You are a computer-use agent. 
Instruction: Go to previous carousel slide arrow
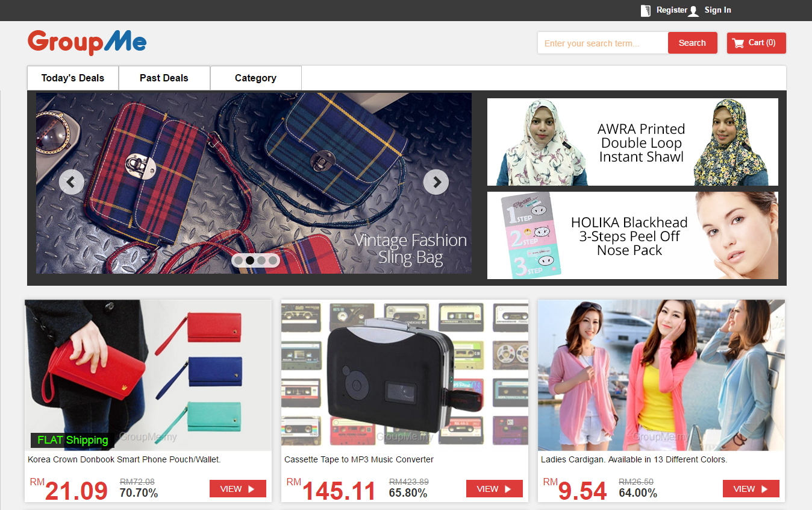click(72, 181)
